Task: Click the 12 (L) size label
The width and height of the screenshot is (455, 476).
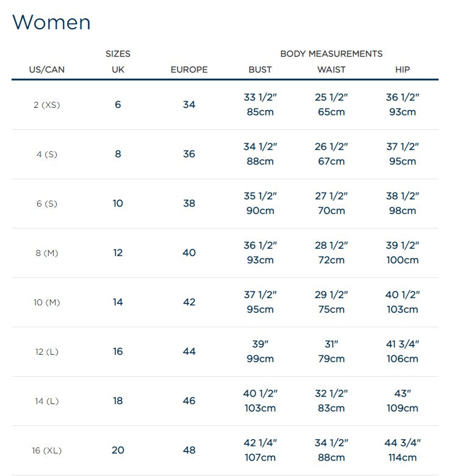Action: pos(47,352)
